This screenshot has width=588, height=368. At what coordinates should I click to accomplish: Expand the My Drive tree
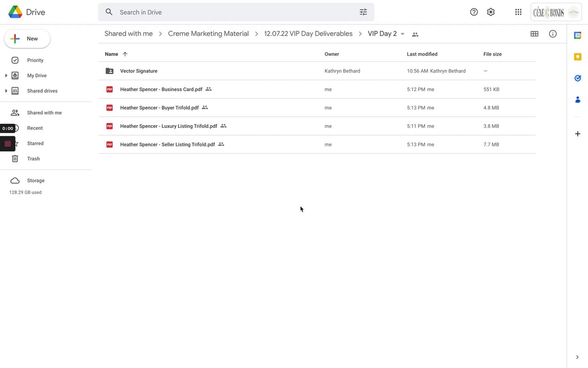tap(6, 75)
